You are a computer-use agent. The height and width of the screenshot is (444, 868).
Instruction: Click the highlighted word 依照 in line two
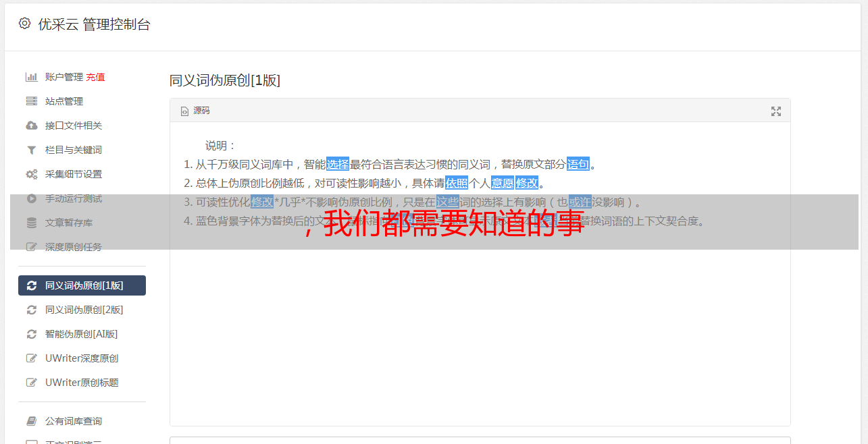coord(457,183)
